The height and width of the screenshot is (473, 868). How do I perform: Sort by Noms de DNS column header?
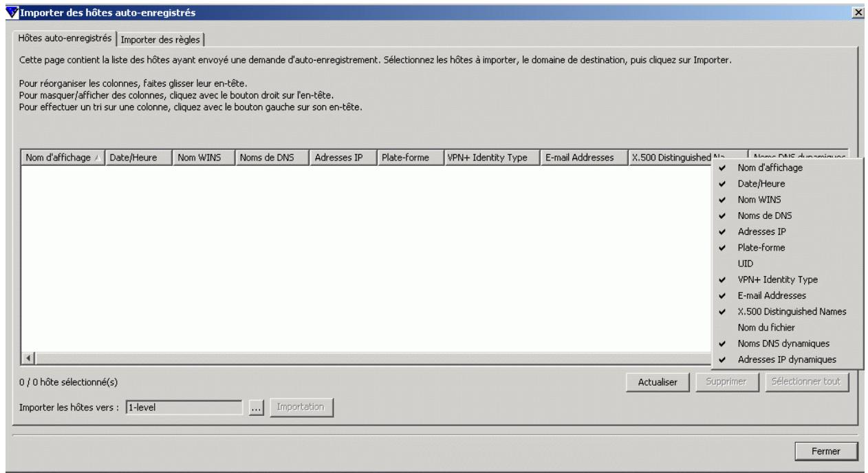pyautogui.click(x=272, y=158)
